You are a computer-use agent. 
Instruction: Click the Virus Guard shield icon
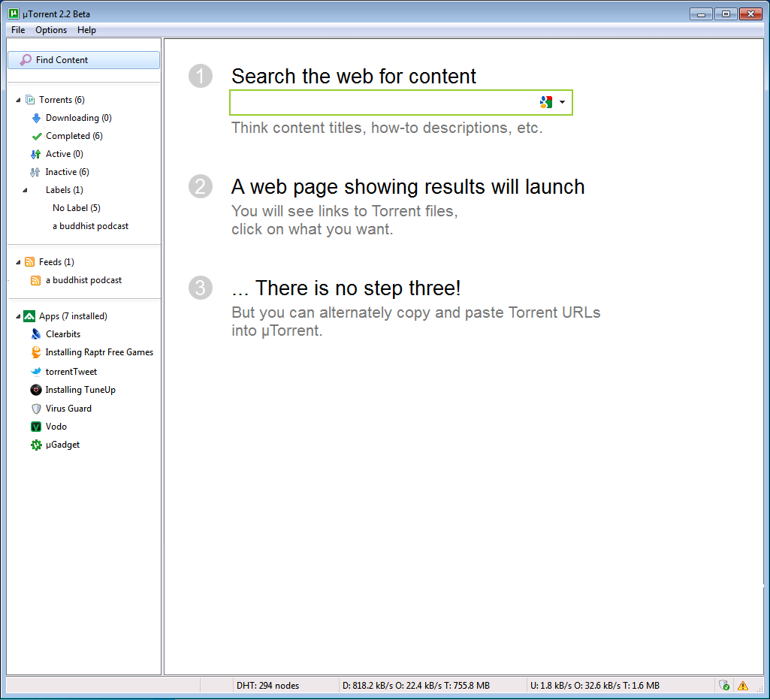36,409
